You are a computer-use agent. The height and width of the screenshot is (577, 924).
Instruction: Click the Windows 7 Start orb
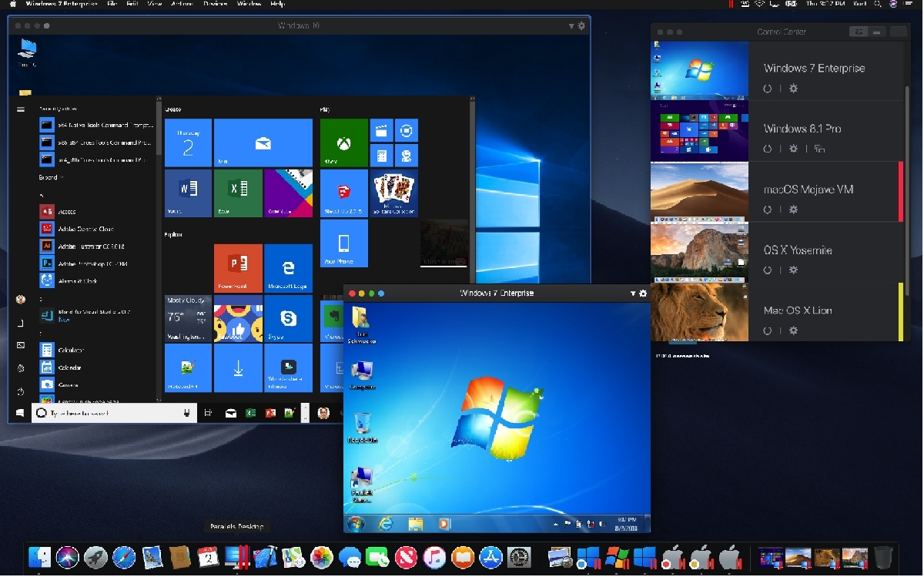click(x=356, y=524)
